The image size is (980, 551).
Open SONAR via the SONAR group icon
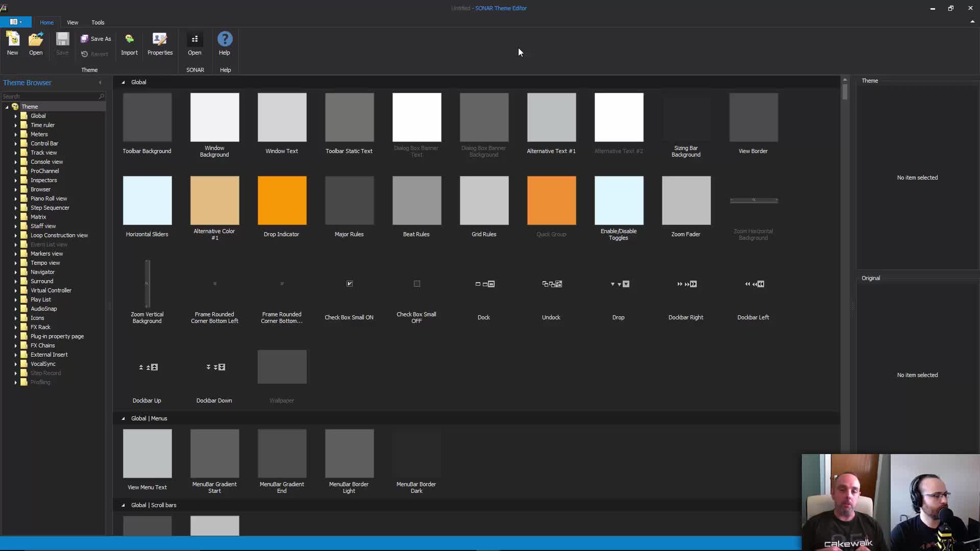(x=194, y=40)
